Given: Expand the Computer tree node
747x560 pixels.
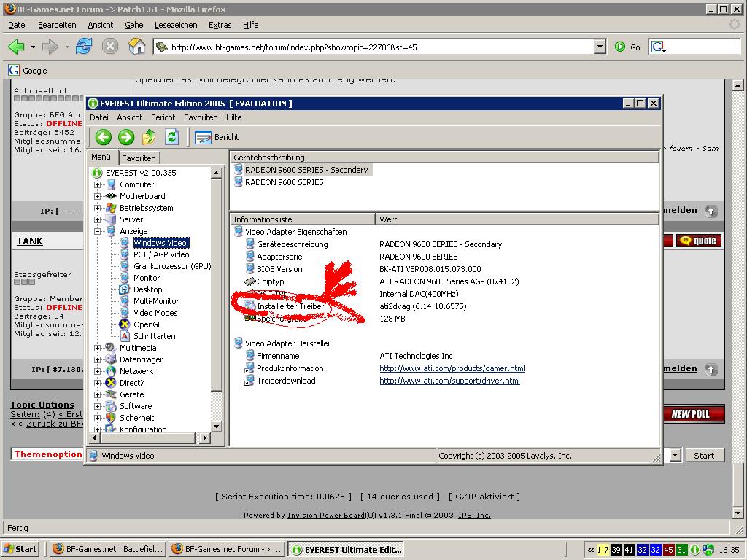Looking at the screenshot, I should point(97,184).
